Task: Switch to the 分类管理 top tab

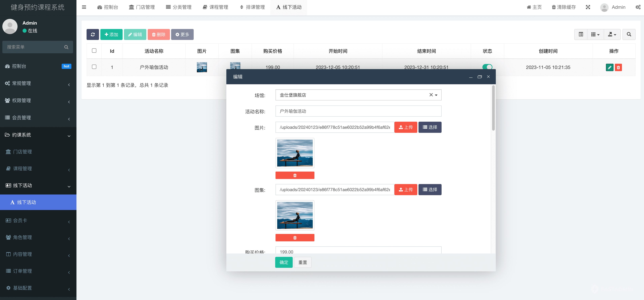Action: click(x=179, y=7)
